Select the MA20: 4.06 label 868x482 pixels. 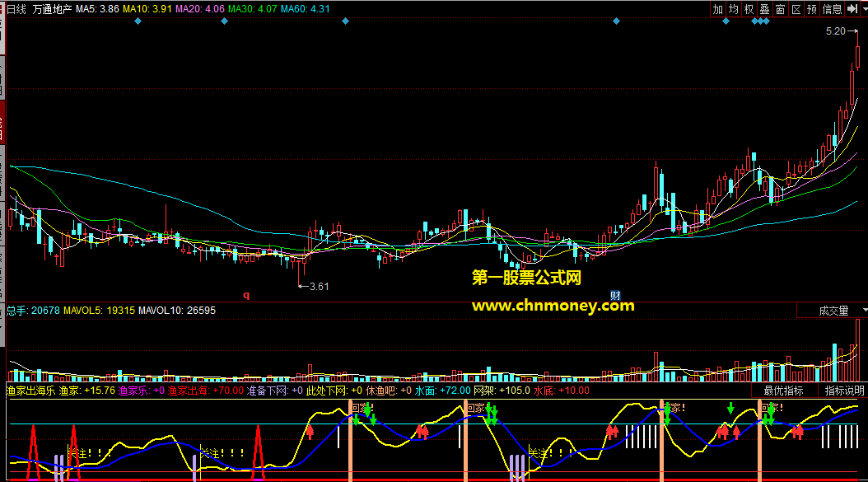click(200, 9)
